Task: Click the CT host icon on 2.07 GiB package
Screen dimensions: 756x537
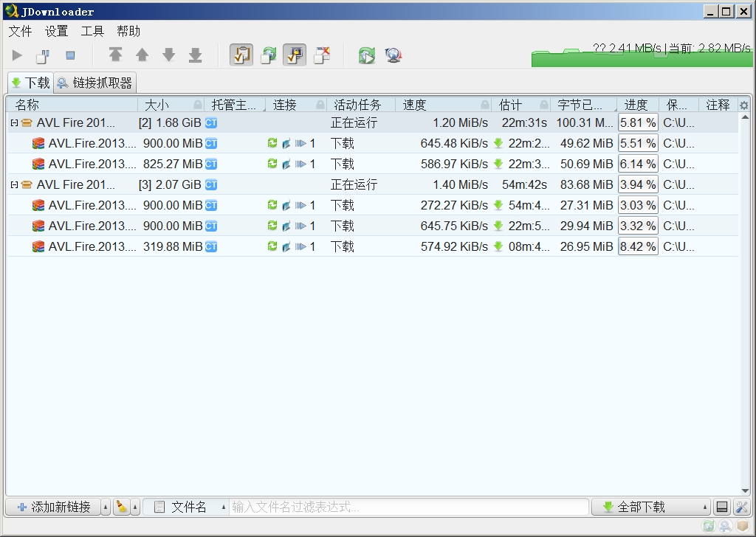Action: (x=211, y=184)
